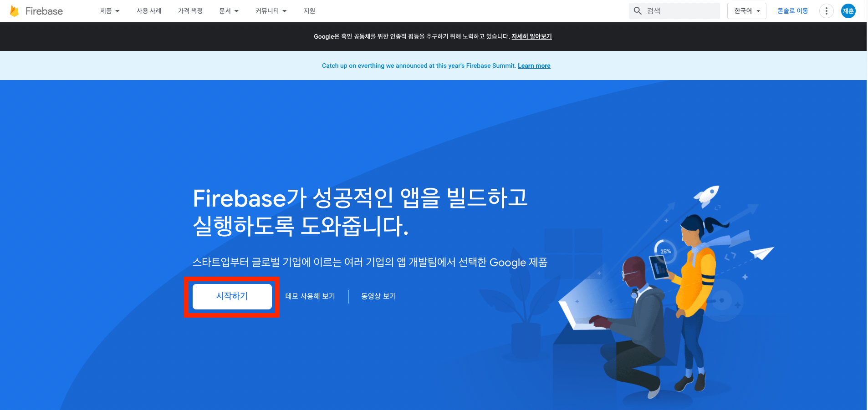Open the 한국어 language selector

coord(747,11)
